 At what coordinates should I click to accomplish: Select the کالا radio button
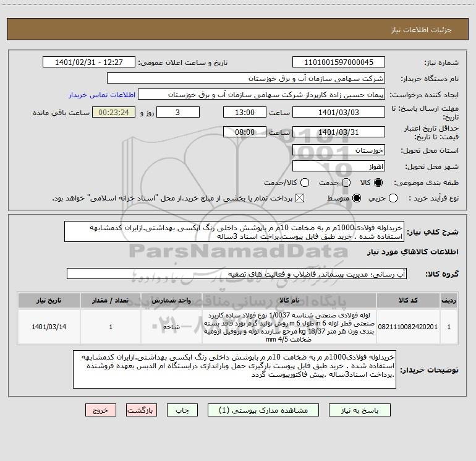click(378, 183)
